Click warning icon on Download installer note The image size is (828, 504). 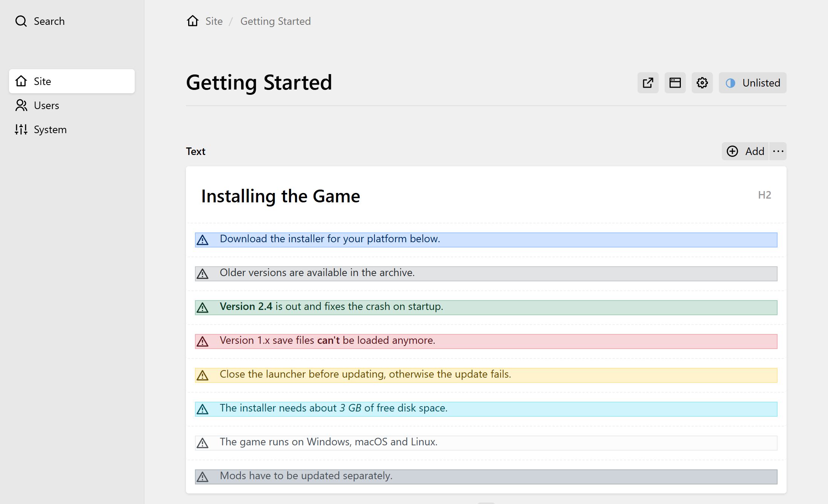202,240
